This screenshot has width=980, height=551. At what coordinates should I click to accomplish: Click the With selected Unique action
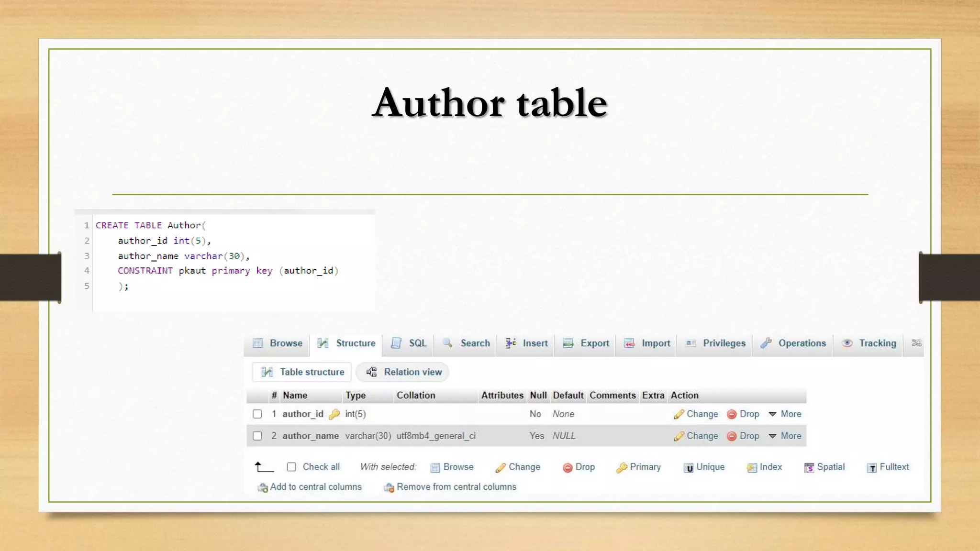[704, 467]
